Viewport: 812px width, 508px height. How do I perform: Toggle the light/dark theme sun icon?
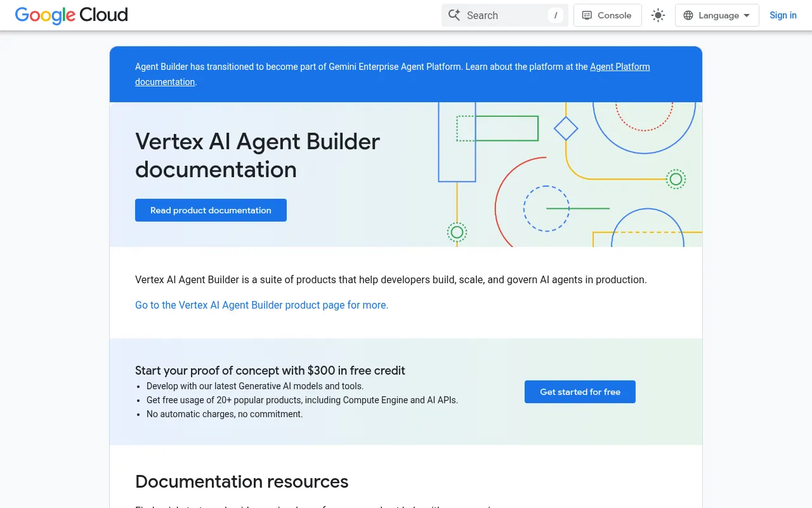pos(658,15)
